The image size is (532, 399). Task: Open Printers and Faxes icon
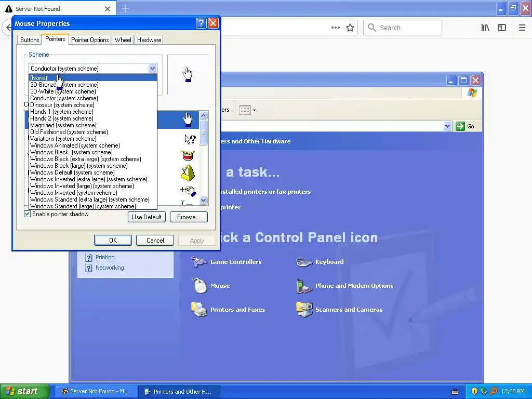[228, 310]
